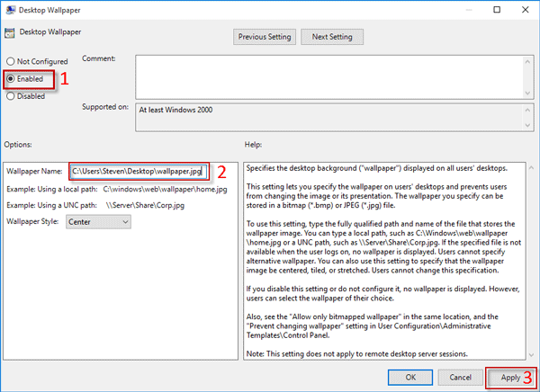Select the Not Configured radio button
Screen dimensions: 540x392
(11, 61)
